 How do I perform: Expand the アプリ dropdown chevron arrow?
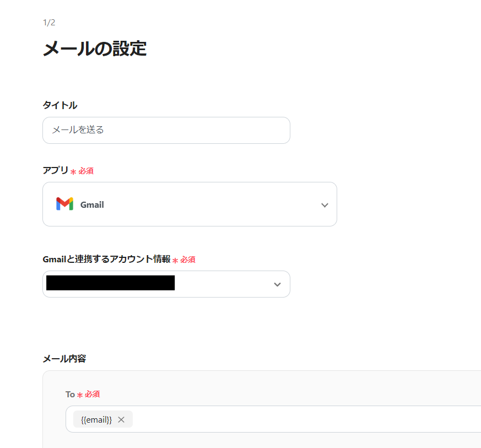[x=325, y=205]
